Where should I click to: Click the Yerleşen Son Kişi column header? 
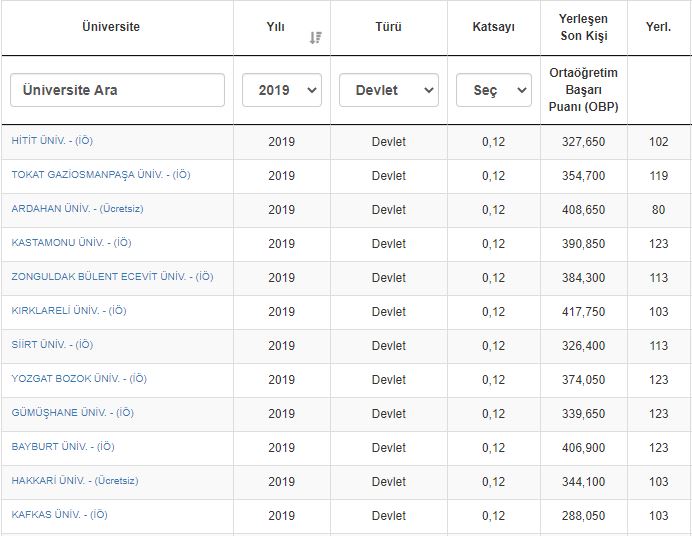(x=583, y=27)
